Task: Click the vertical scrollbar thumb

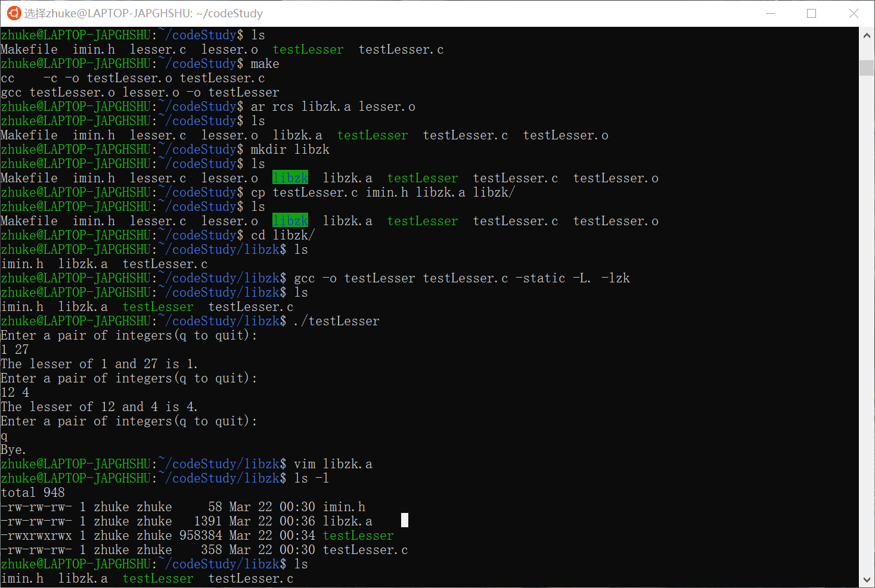Action: [x=867, y=67]
